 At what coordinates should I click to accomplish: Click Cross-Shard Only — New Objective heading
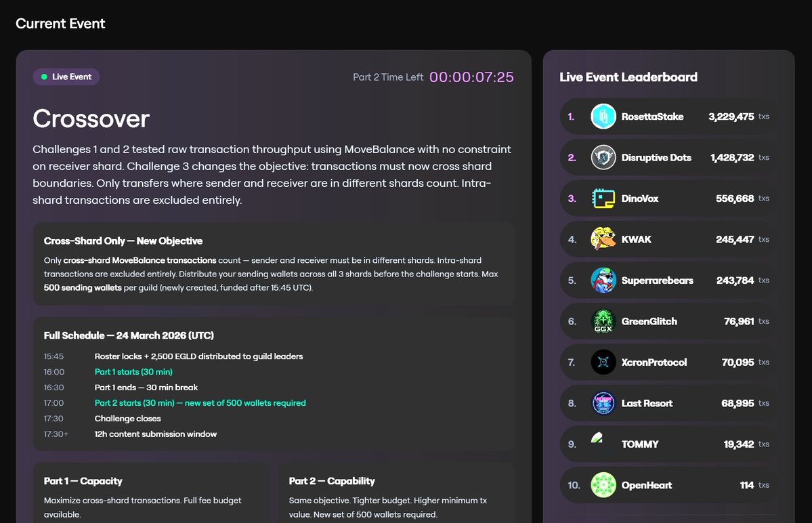coord(123,240)
